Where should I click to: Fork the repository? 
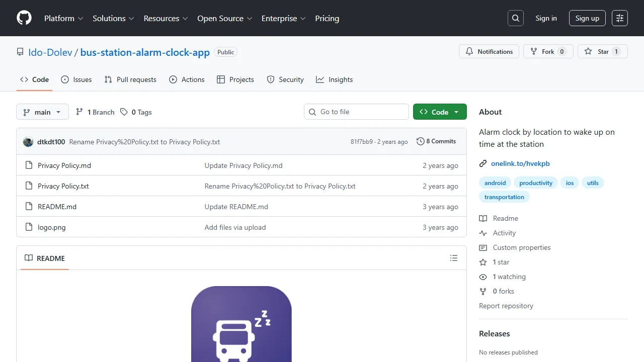tap(548, 51)
